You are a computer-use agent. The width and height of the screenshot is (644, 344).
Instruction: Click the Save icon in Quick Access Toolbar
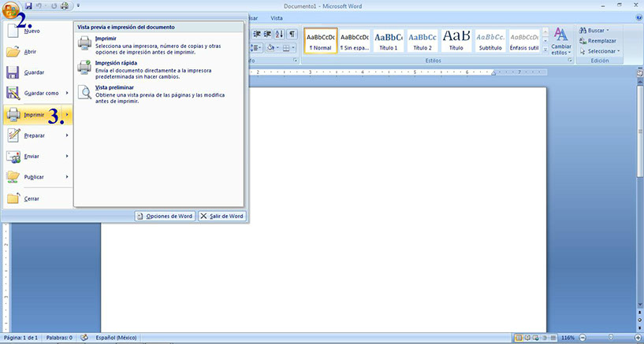click(x=28, y=6)
